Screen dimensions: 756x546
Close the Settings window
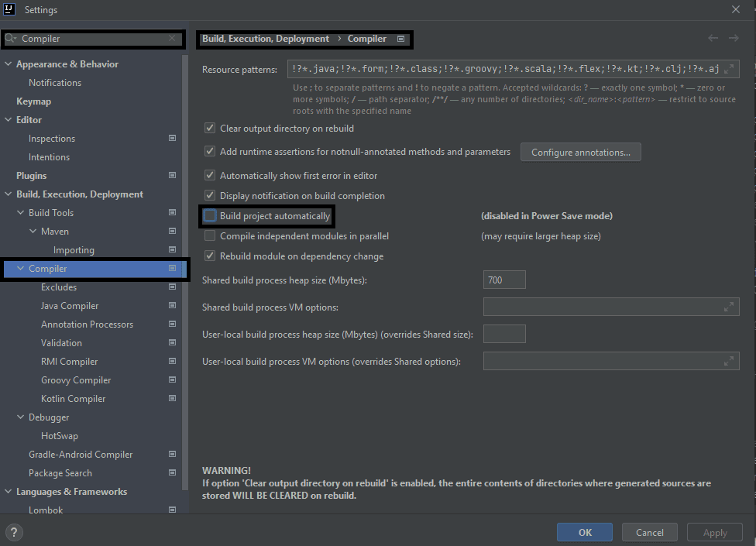pyautogui.click(x=736, y=9)
